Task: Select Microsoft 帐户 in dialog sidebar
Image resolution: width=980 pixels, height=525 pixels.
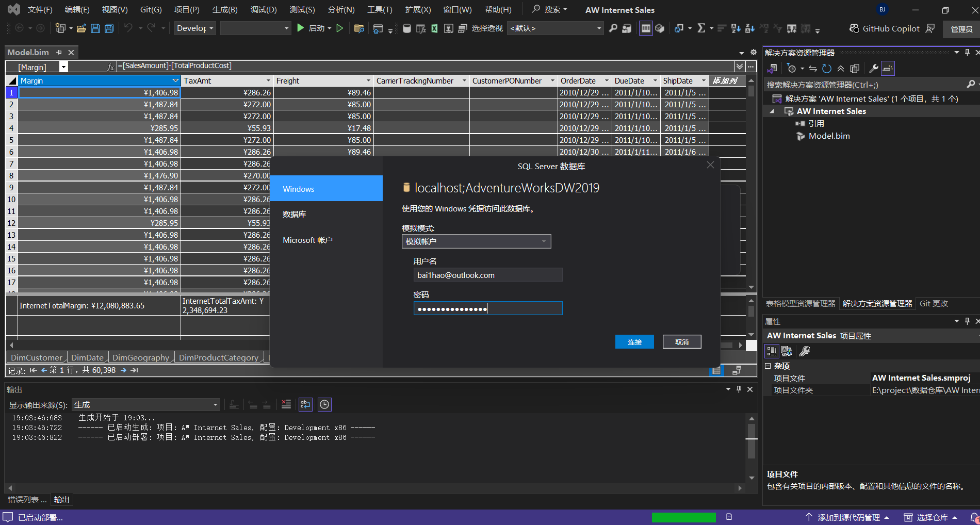Action: 326,240
